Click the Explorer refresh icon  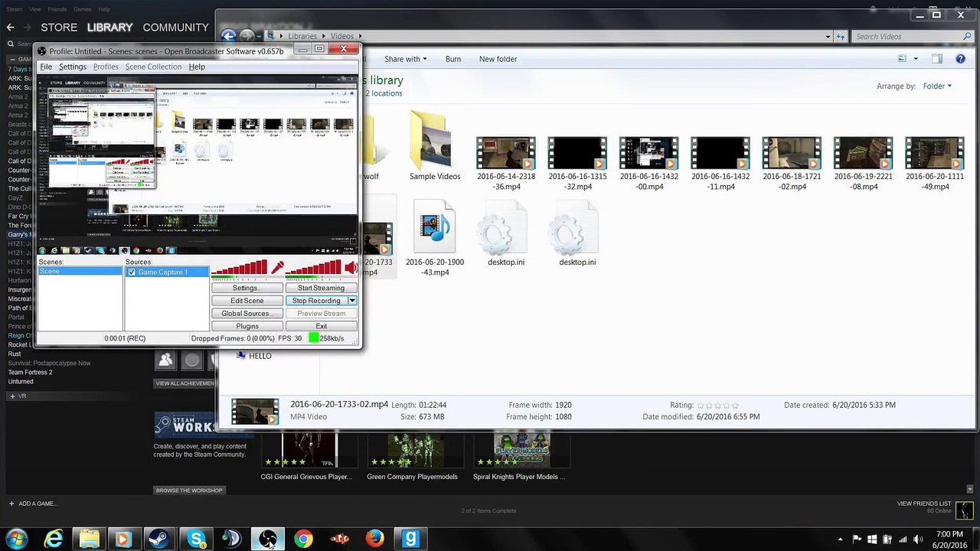(841, 37)
